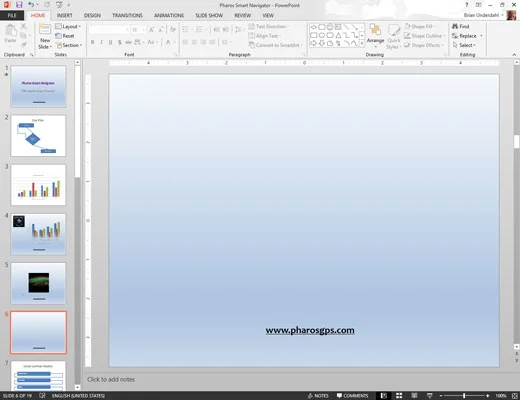Click the Format Painter brush icon
Image resolution: width=520 pixels, height=400 pixels.
[23, 44]
